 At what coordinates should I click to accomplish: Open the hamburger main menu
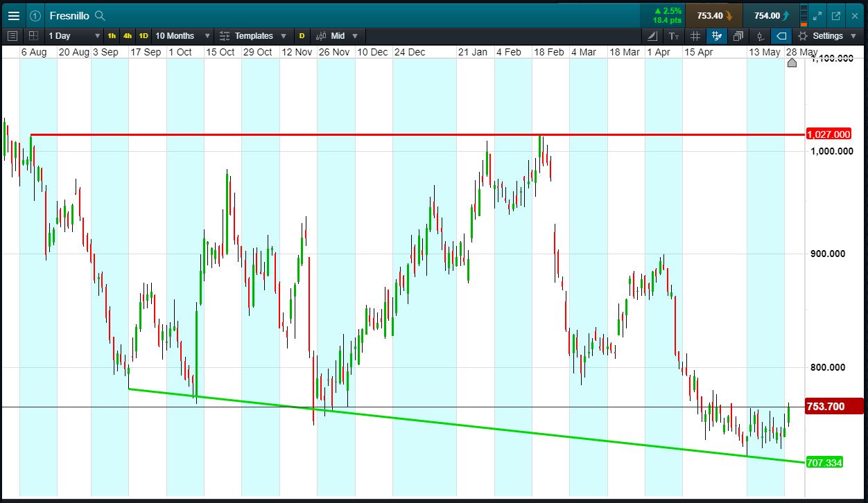tap(14, 15)
